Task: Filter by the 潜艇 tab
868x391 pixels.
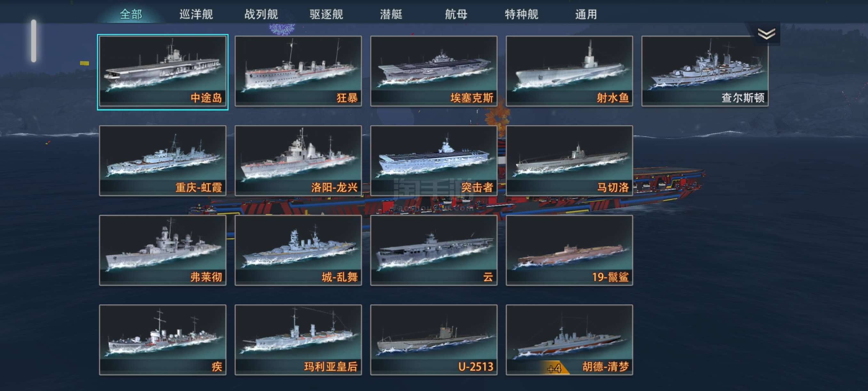Action: 391,14
